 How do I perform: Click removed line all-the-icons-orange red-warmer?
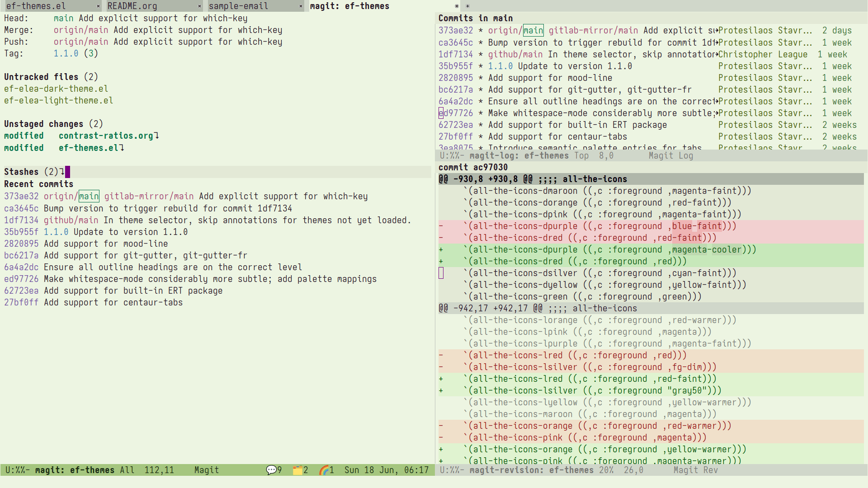tap(651, 426)
